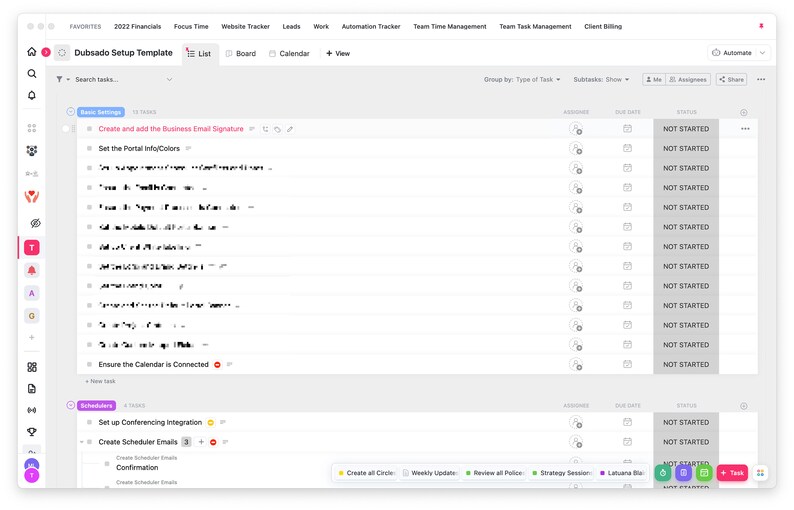The image size is (794, 510).
Task: Click + New task under Basic Settings
Action: click(100, 381)
